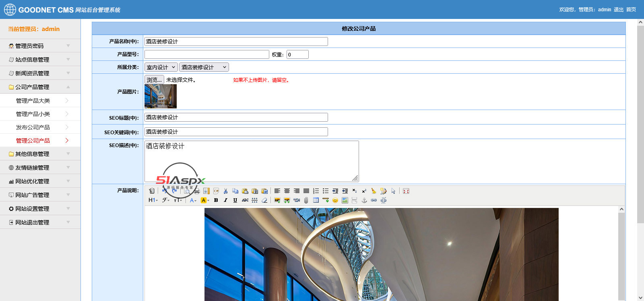Apply superscript formatting
This screenshot has width=644, height=301.
[x=364, y=191]
